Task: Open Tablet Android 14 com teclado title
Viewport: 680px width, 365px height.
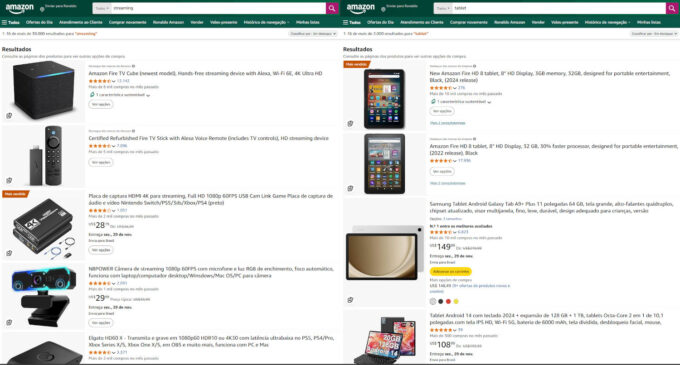Action: pos(546,319)
